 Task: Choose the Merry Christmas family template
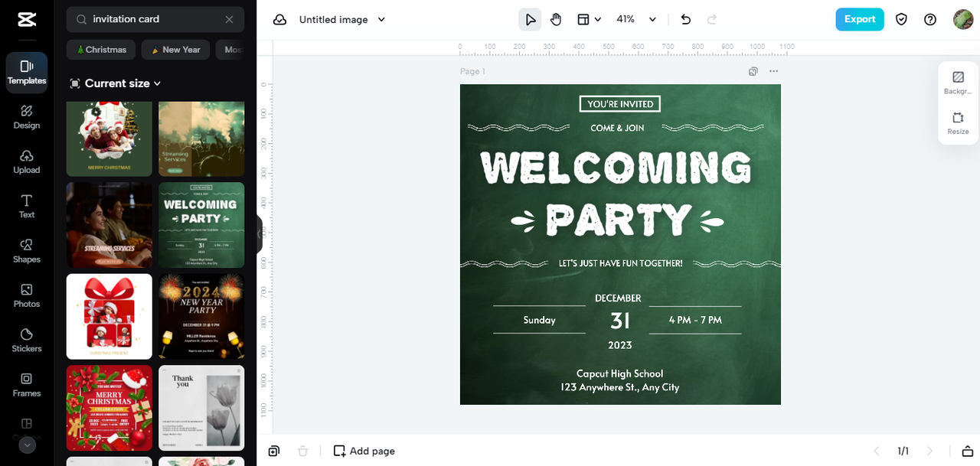pyautogui.click(x=109, y=138)
